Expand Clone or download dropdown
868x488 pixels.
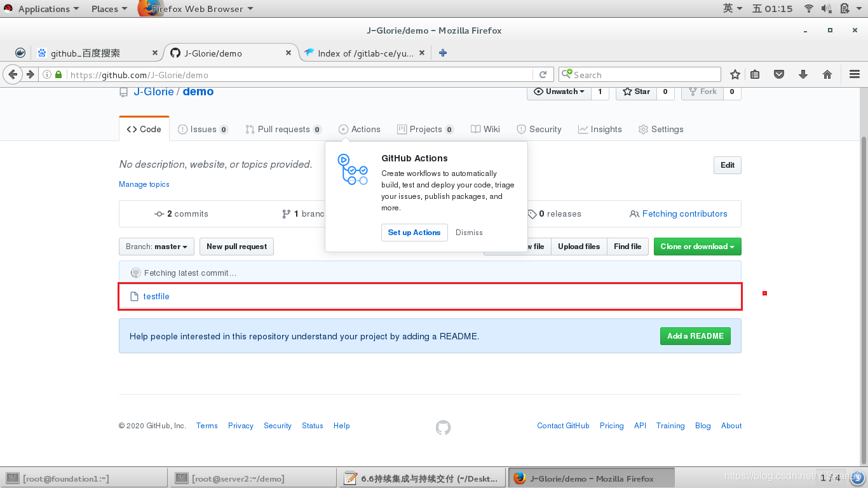point(697,247)
